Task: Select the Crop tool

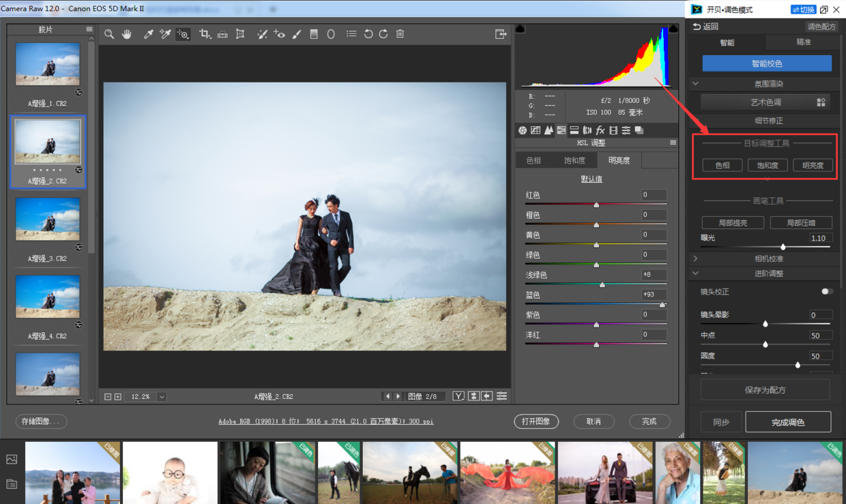Action: point(205,34)
